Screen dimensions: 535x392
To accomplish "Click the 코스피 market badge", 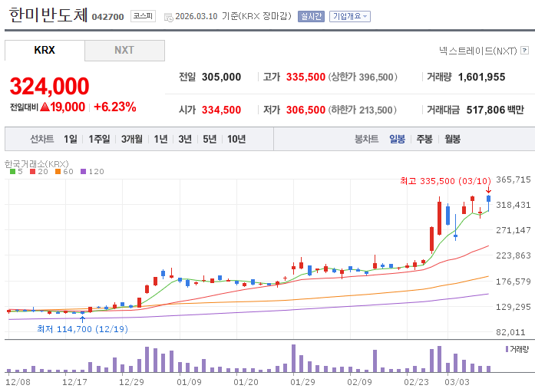I will point(143,16).
